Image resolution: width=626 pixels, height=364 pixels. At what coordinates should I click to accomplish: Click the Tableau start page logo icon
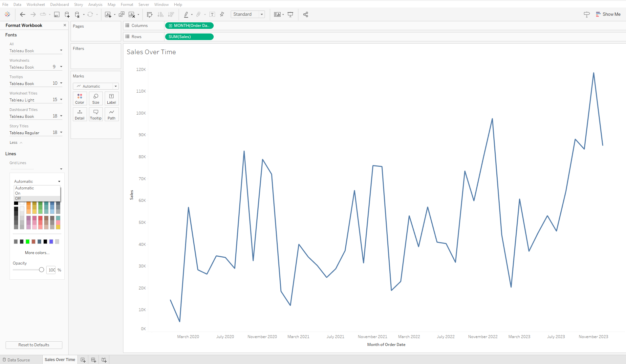(x=8, y=14)
